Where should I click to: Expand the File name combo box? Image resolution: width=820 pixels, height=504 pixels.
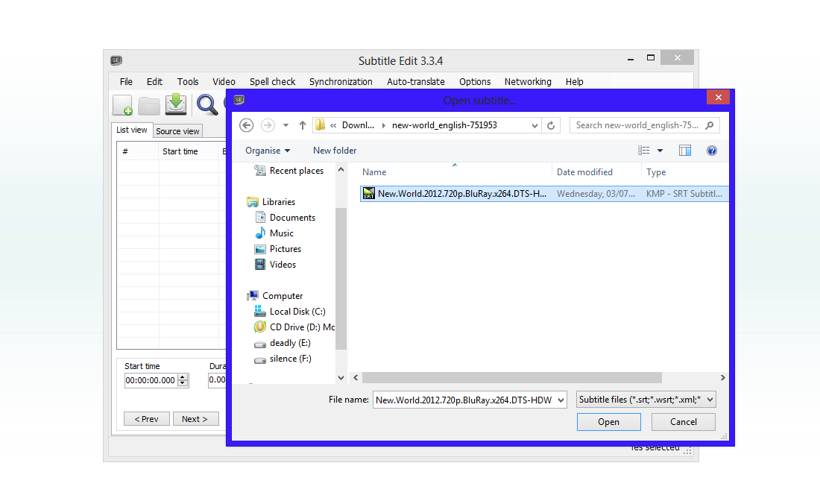(x=561, y=400)
